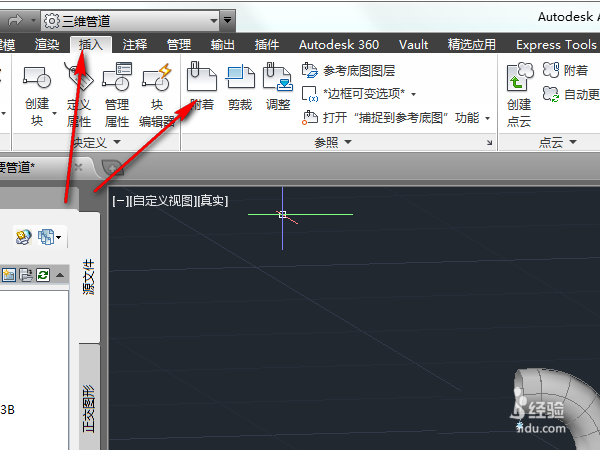600x450 pixels.
Task: Open the Express Tools tab
Action: (556, 44)
